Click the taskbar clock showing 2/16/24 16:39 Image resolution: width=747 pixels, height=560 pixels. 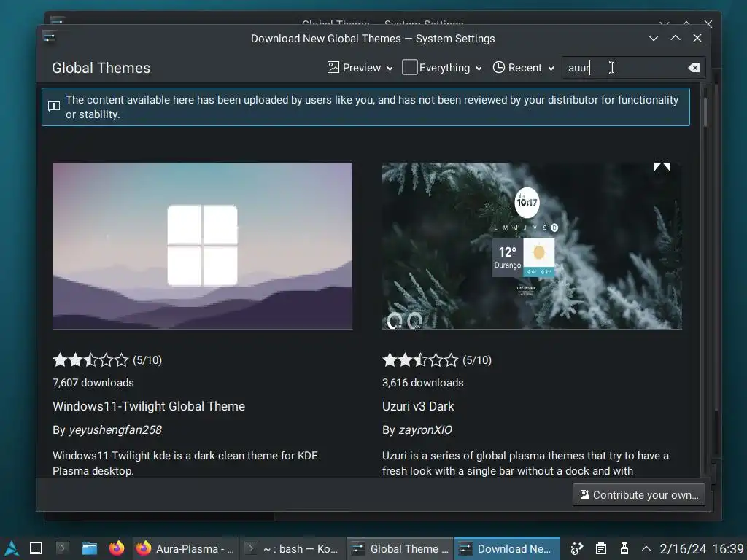click(x=701, y=548)
